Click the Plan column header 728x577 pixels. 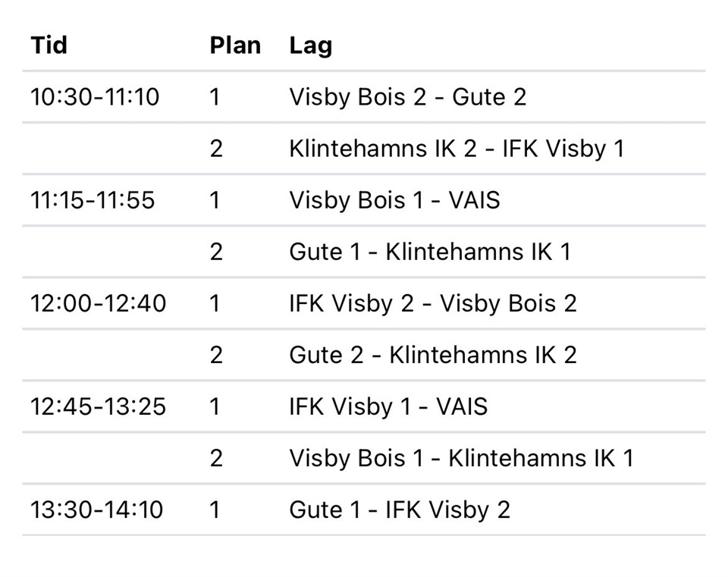(235, 45)
